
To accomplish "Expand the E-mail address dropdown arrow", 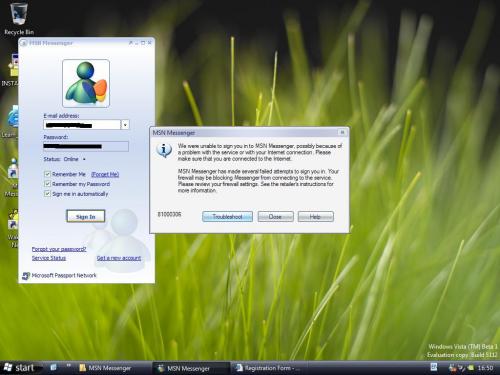I will pyautogui.click(x=125, y=125).
